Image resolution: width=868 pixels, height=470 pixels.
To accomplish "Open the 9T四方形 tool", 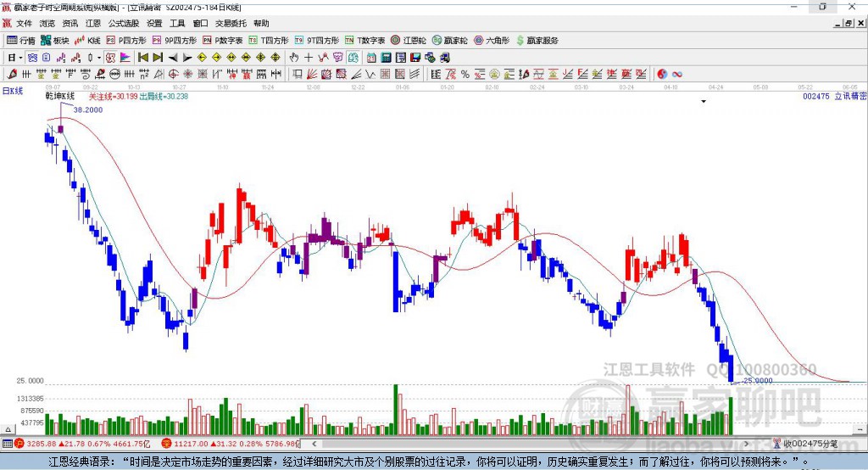I will 317,41.
